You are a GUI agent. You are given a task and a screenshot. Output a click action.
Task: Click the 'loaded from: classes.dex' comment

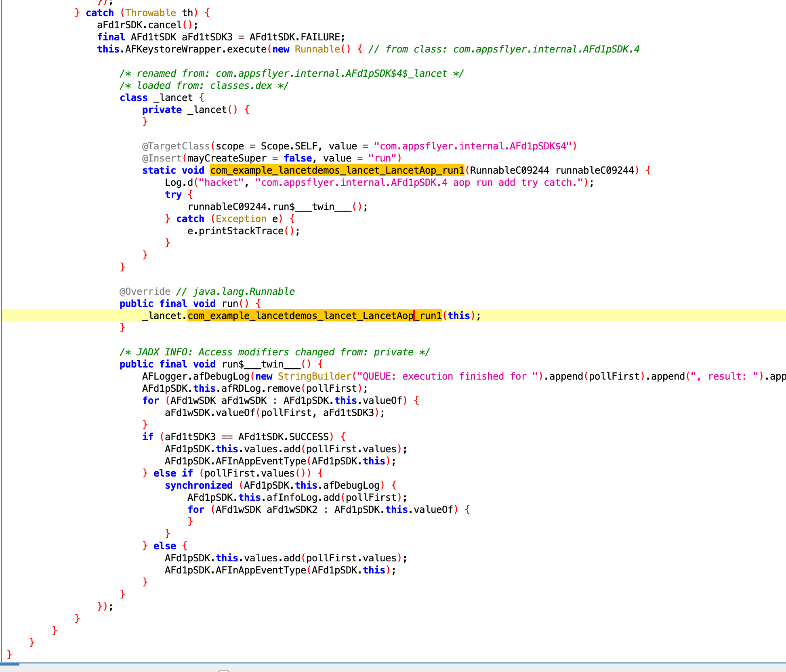click(204, 86)
